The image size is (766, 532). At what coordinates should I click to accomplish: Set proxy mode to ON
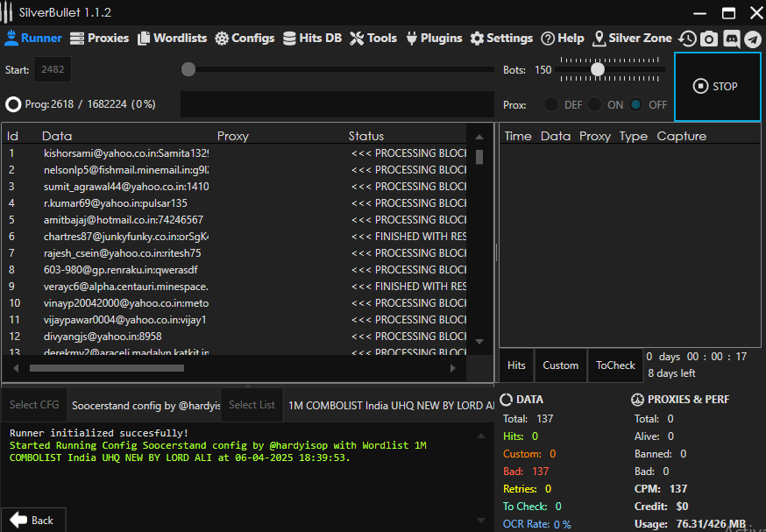point(595,104)
